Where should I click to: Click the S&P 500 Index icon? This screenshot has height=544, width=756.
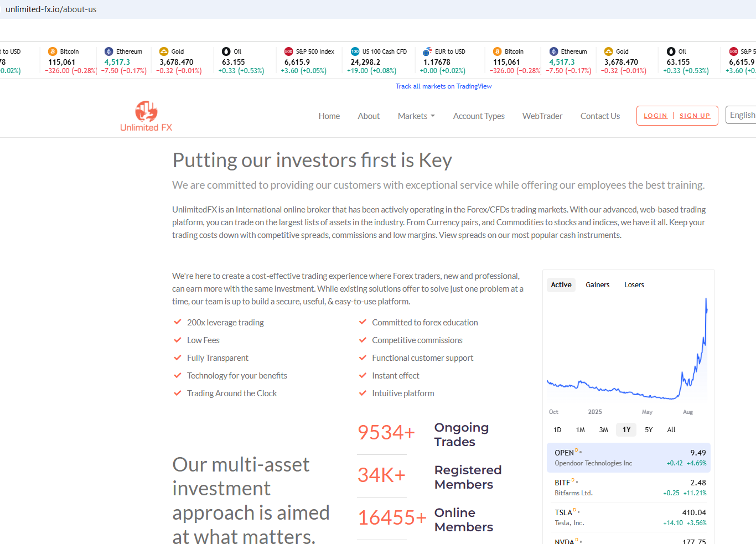coord(288,51)
